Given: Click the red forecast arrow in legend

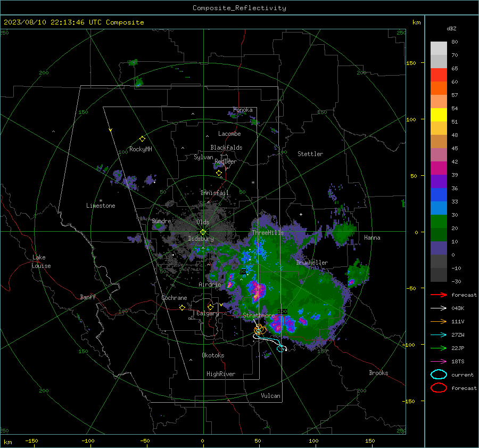Looking at the screenshot, I should 439,295.
